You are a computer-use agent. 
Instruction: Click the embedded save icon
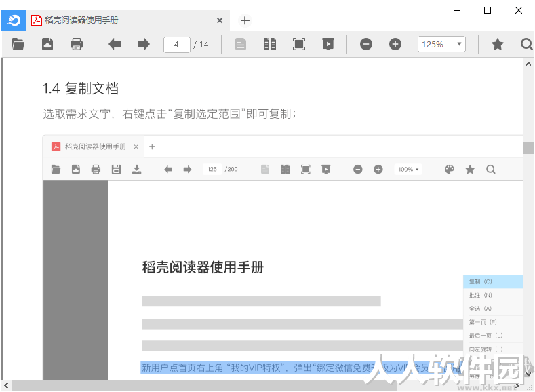117,170
